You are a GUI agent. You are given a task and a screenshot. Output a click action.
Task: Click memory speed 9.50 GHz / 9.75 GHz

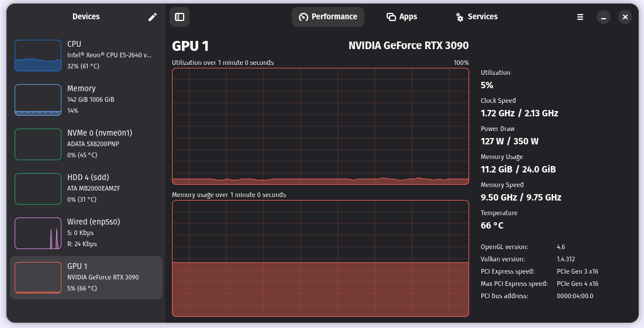521,198
